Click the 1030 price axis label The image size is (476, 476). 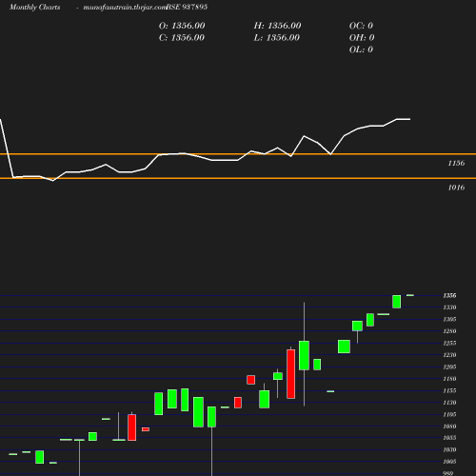(x=449, y=449)
